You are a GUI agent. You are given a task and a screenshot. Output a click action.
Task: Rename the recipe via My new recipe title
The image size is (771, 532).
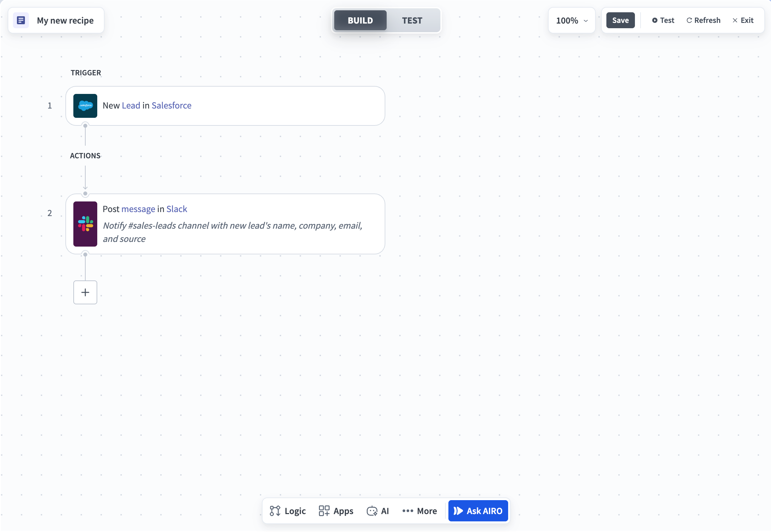coord(65,20)
